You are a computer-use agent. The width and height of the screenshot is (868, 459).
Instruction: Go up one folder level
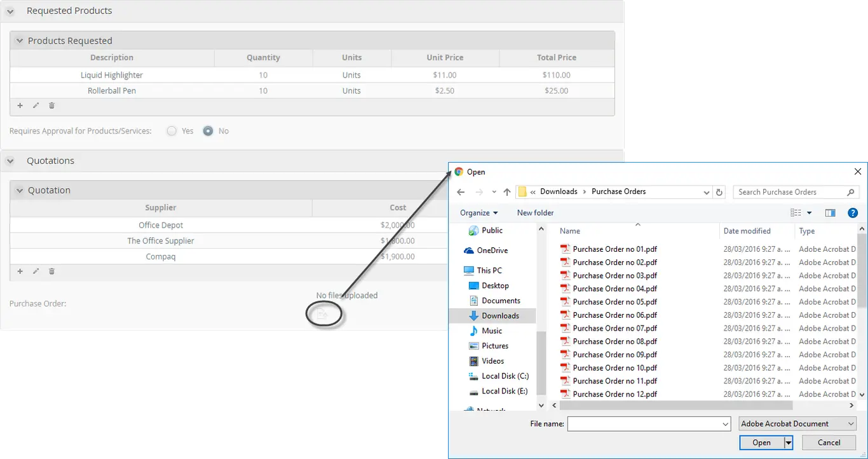(x=507, y=192)
